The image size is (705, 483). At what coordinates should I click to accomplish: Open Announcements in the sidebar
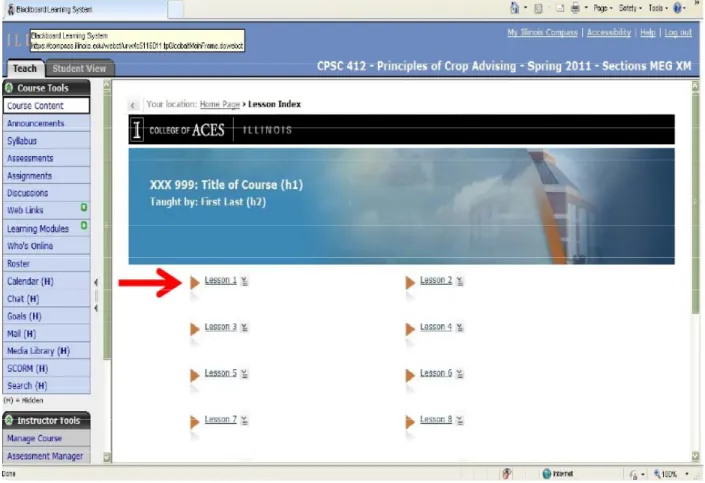point(46,123)
